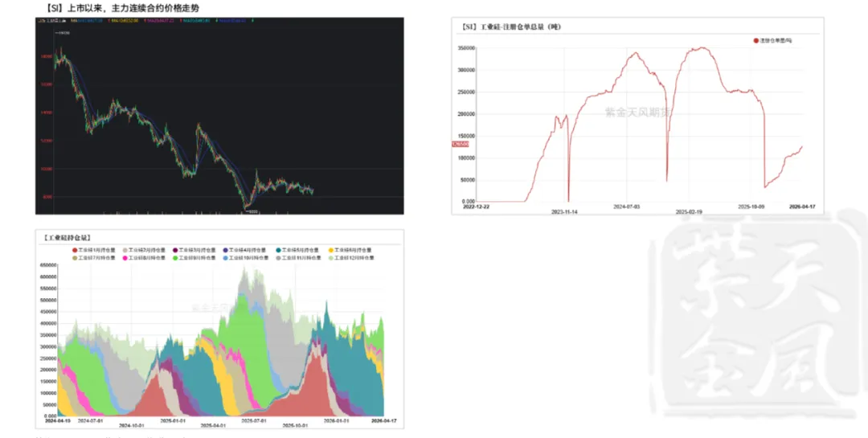Click the red current-value tag on the warehouse receipt axis
The image size is (868, 438).
tap(460, 144)
